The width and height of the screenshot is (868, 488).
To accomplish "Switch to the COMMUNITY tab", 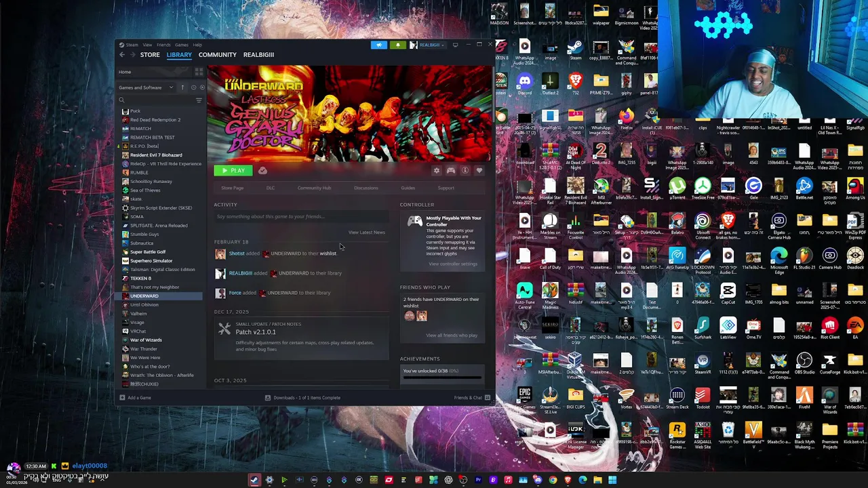I will (x=218, y=55).
